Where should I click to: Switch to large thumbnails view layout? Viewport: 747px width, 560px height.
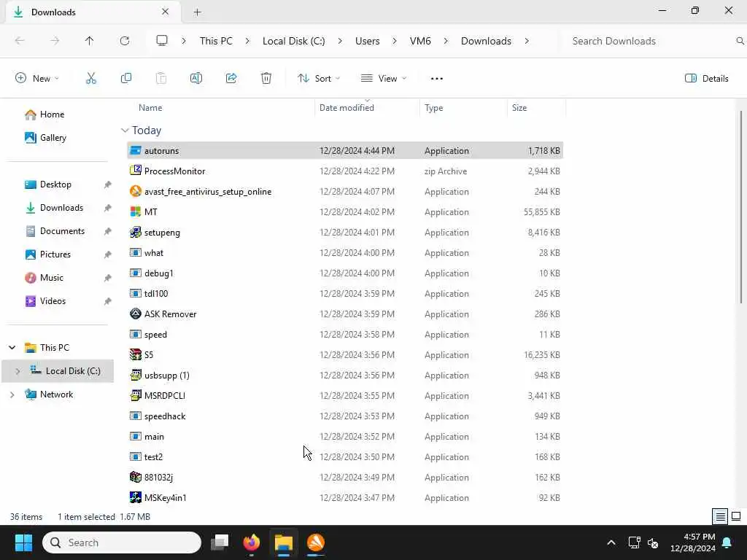(736, 516)
